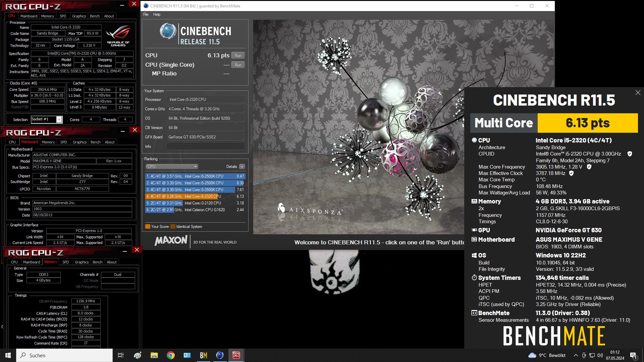Switch to Cinebench taskbar icon
644x362 pixels.
220,355
